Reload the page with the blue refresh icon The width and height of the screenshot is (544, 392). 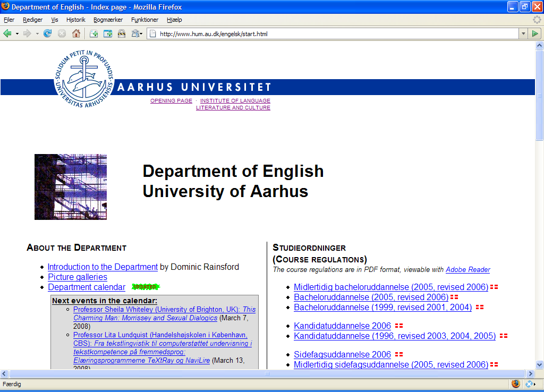pos(47,33)
